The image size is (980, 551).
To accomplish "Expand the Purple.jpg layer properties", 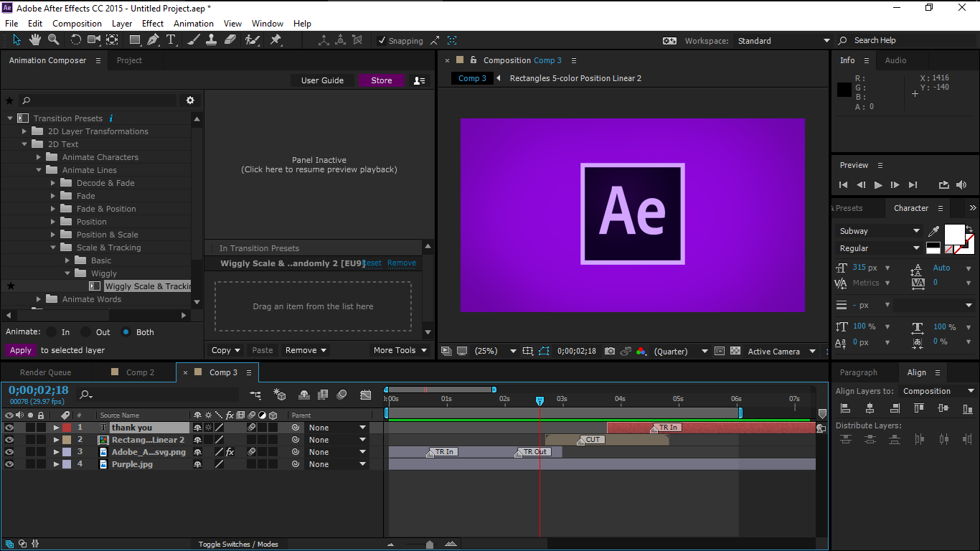I will [56, 464].
